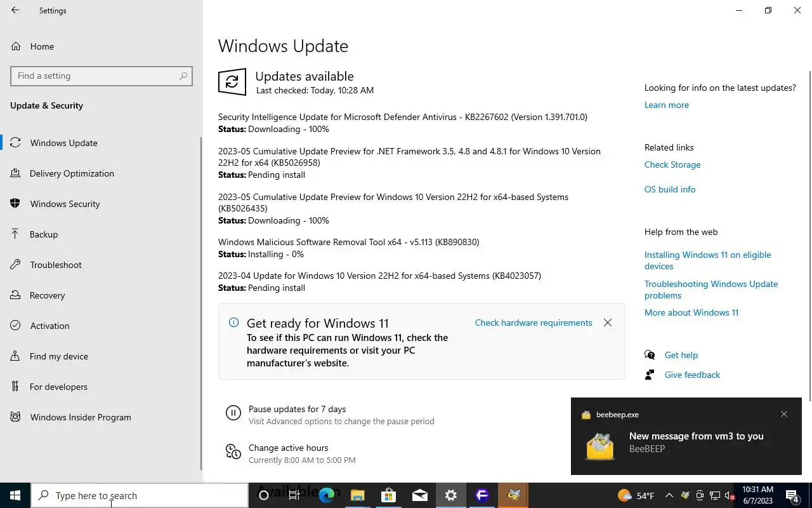This screenshot has height=508, width=812.
Task: Open More about Windows 11 link
Action: pyautogui.click(x=691, y=312)
